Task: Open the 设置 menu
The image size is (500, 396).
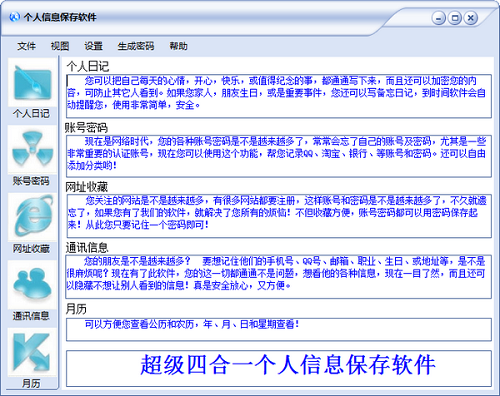Action: 93,46
